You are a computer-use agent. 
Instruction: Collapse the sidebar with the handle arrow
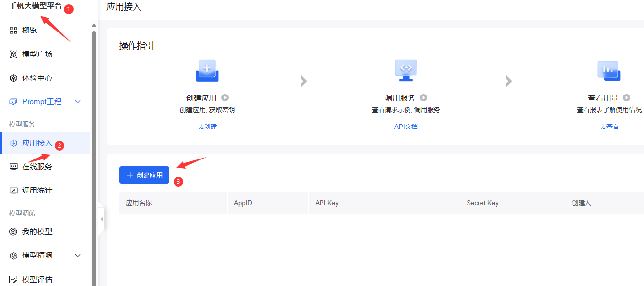(101, 219)
